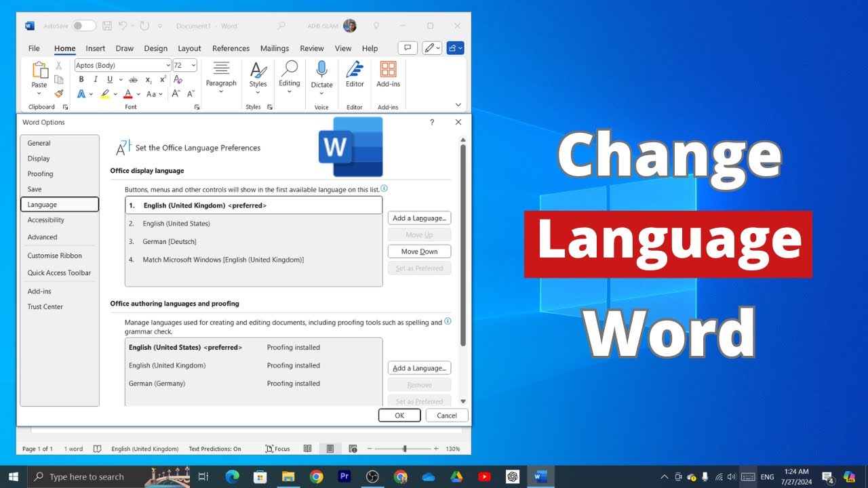Click the Help question mark in Word Options
The height and width of the screenshot is (488, 868).
point(432,122)
